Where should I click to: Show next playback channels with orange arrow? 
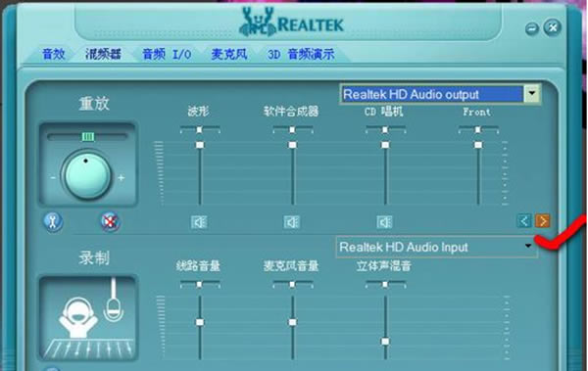point(543,220)
